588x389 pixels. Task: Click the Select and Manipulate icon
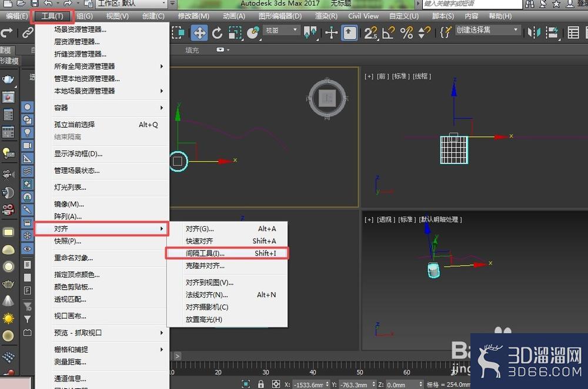point(331,33)
